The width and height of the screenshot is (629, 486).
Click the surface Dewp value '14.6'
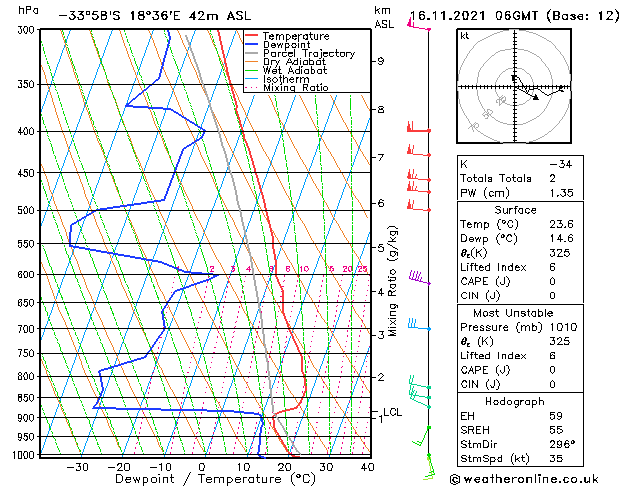pos(562,239)
